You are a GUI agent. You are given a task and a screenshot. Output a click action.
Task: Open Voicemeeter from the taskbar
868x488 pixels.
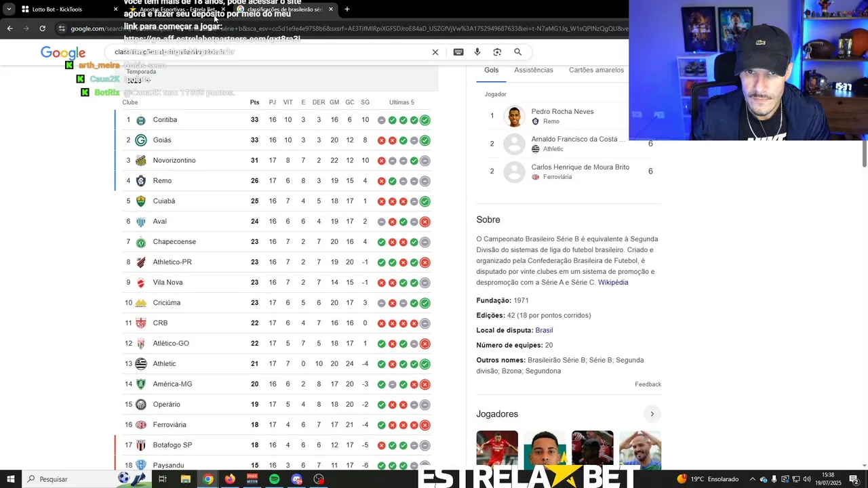(x=252, y=479)
